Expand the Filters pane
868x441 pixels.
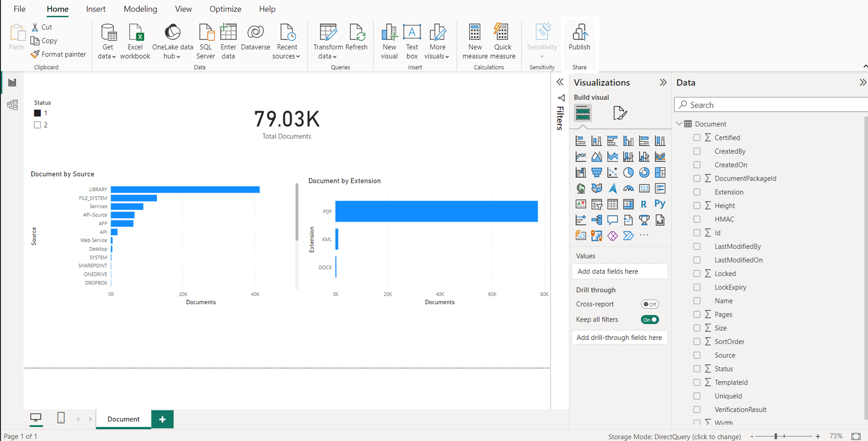point(560,82)
